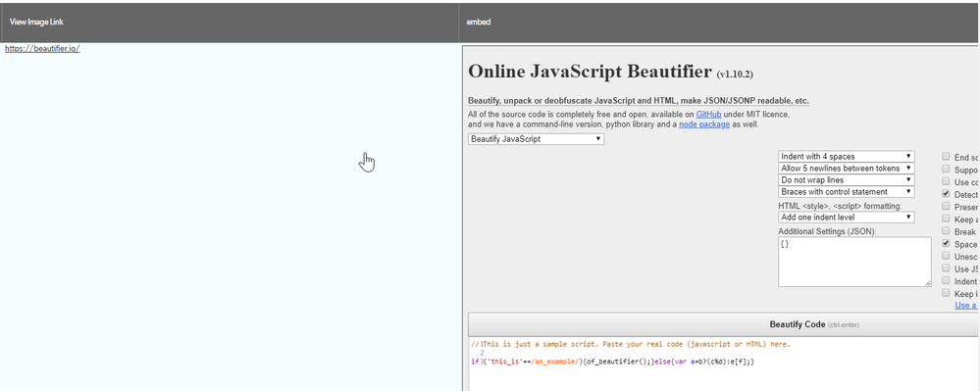Tick the 'Break...' checkbox

(x=947, y=231)
